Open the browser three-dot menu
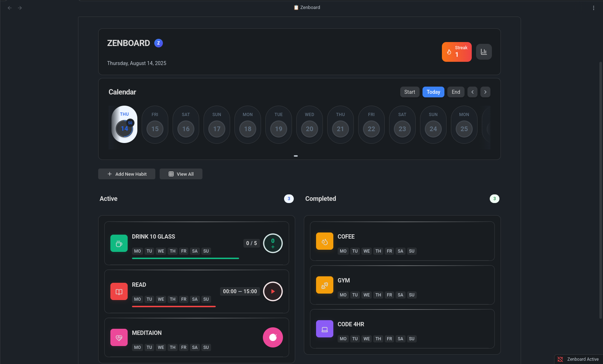 (593, 8)
